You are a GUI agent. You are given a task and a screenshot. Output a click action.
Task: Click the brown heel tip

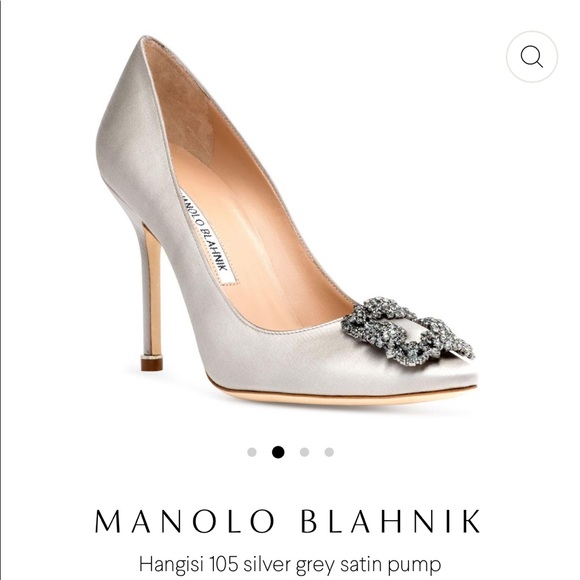(152, 364)
